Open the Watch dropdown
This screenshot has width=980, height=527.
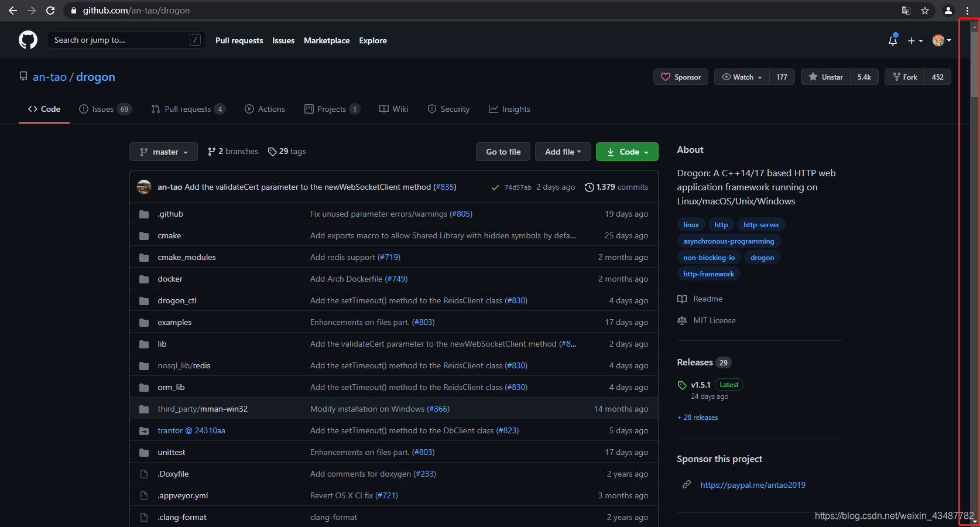pos(742,77)
